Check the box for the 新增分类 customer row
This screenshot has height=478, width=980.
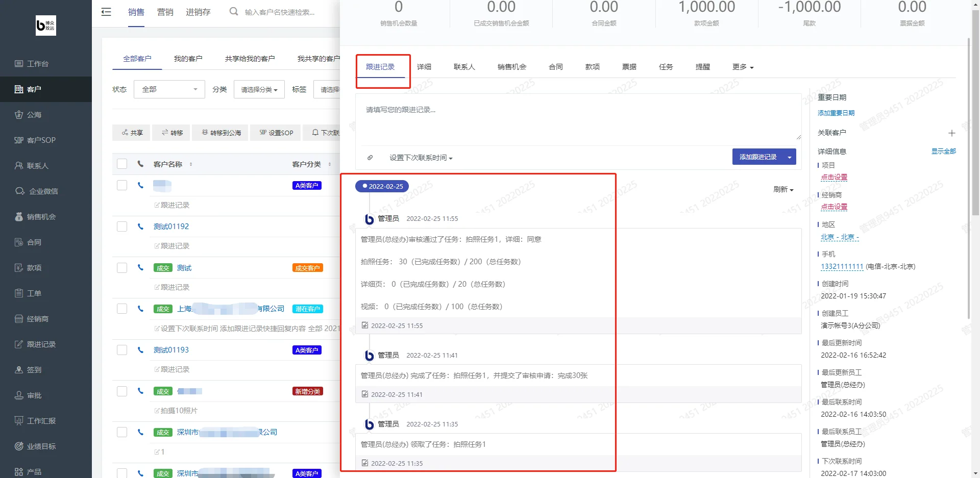point(122,391)
